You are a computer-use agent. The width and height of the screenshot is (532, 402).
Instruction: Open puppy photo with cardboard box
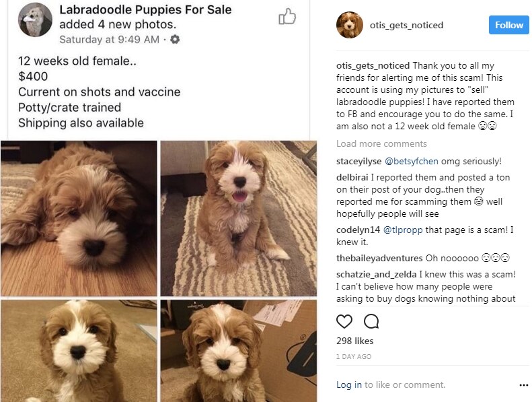[239, 351]
